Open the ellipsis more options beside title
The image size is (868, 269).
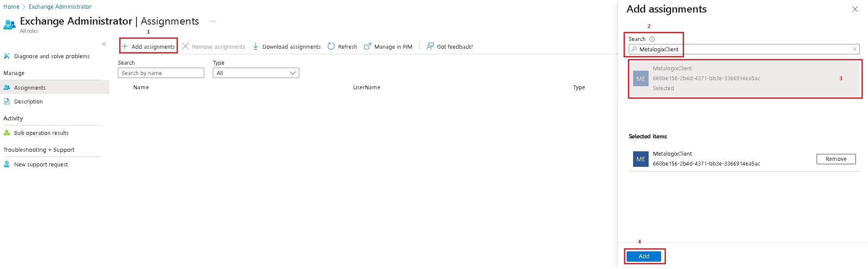pyautogui.click(x=213, y=21)
